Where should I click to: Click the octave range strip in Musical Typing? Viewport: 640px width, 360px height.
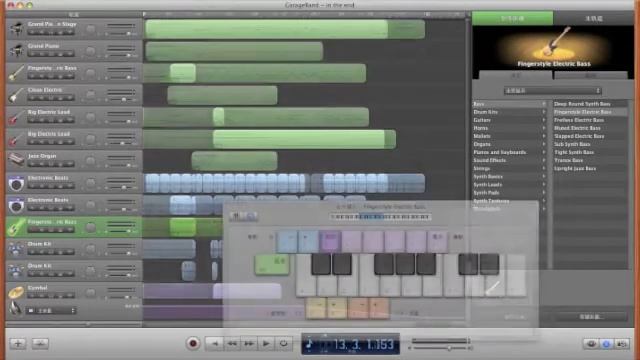[380, 217]
